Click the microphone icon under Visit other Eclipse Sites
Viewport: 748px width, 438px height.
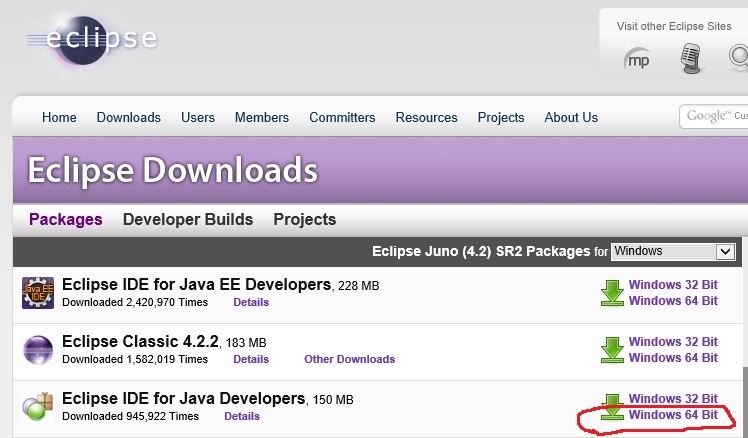690,58
